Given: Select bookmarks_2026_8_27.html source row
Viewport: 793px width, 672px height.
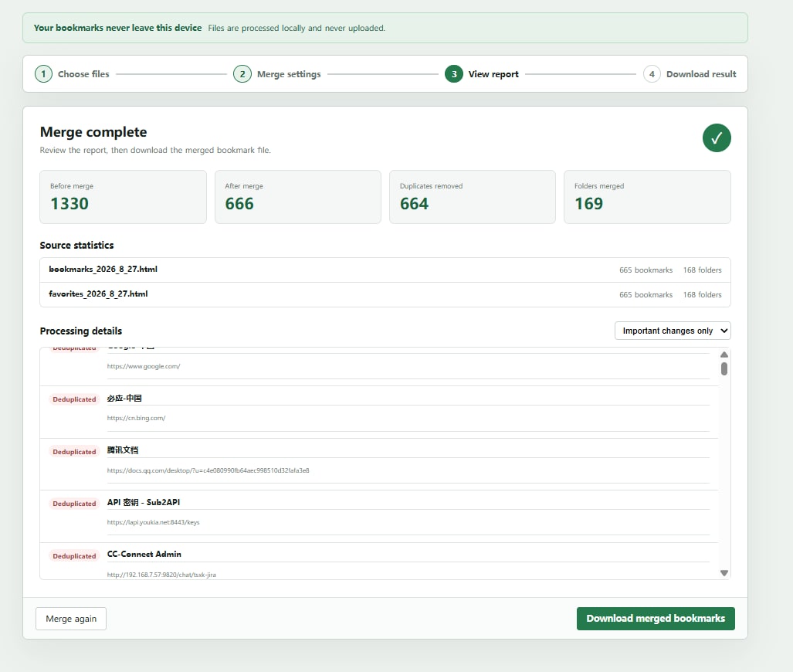Looking at the screenshot, I should coord(385,270).
